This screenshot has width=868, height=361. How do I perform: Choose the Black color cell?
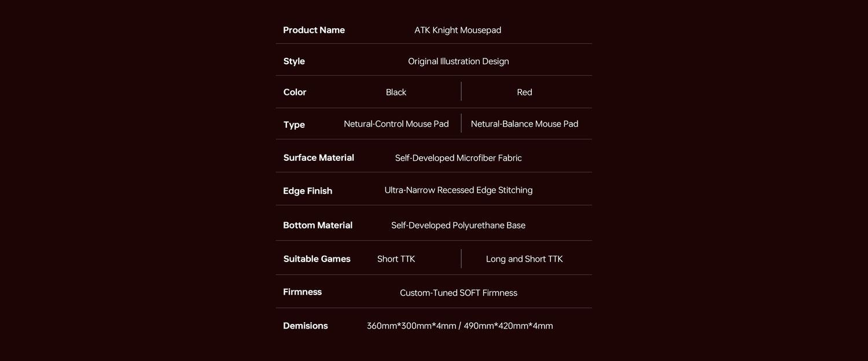pos(396,92)
